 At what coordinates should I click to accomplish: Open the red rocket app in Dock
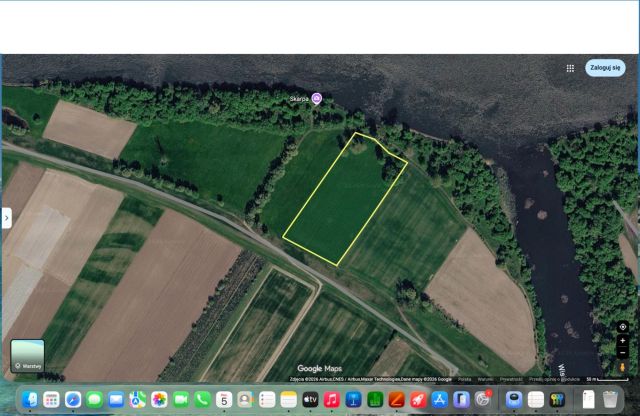tap(418, 400)
